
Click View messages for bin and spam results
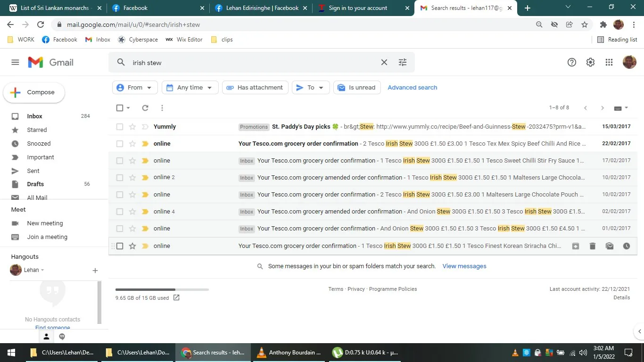(464, 266)
